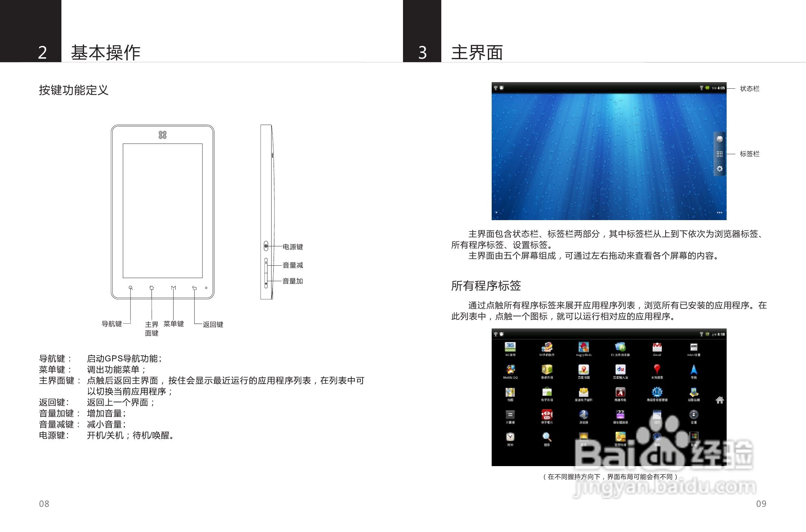This screenshot has width=806, height=532.
Task: Launch the 3G dialer app icon
Action: pos(510,347)
